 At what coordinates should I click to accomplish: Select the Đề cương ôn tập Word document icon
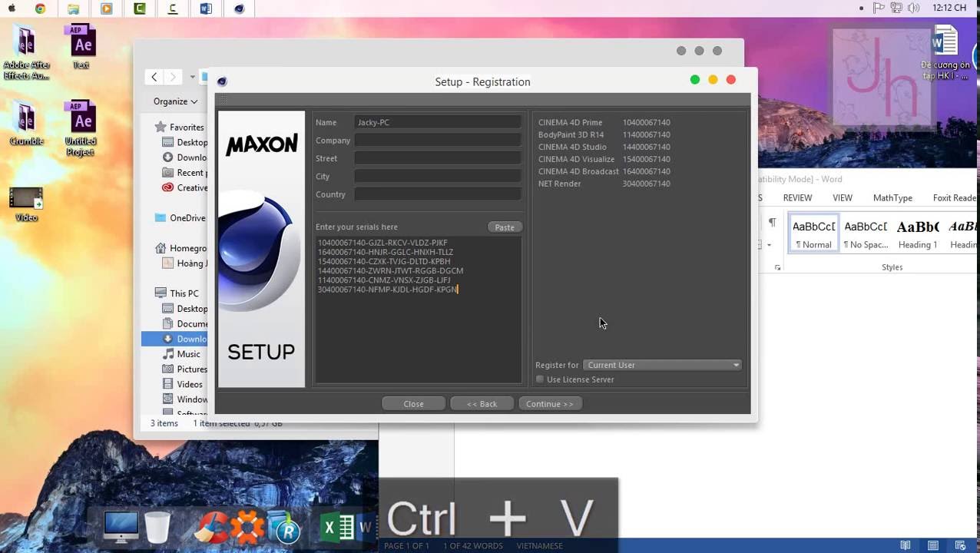tap(945, 52)
